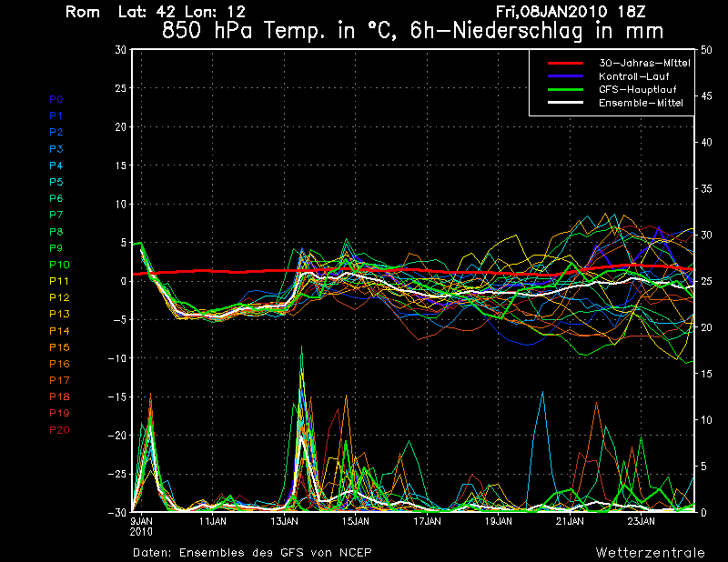Click the Wetterzentrale source text
Image resolution: width=728 pixels, height=562 pixels.
coord(650,552)
